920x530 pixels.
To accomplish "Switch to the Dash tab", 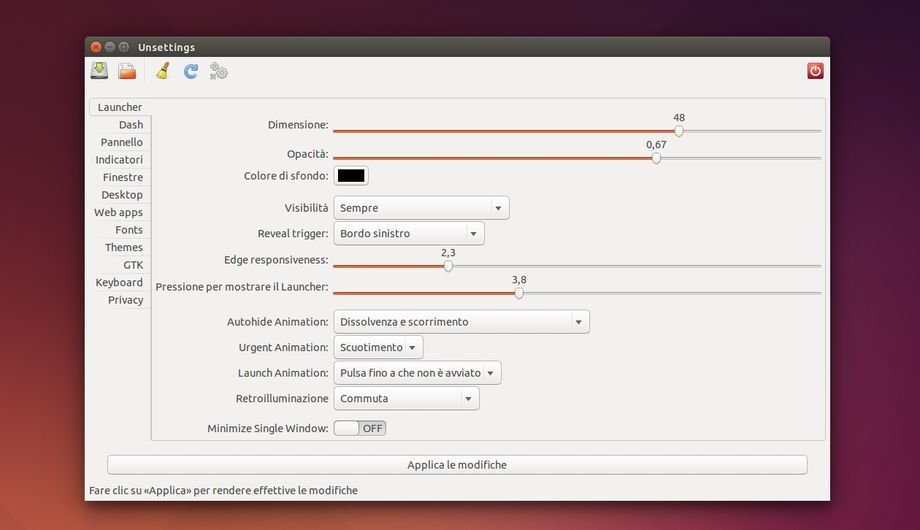I will pos(131,124).
